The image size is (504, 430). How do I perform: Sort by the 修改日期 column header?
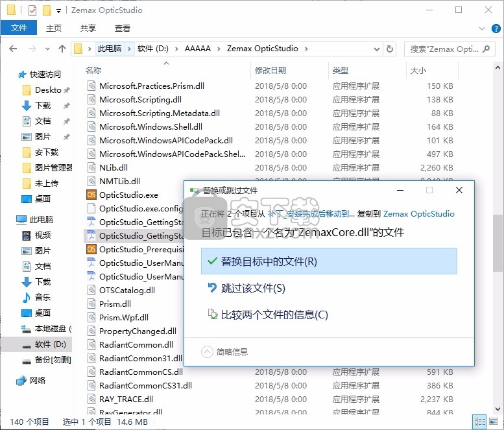click(x=270, y=71)
